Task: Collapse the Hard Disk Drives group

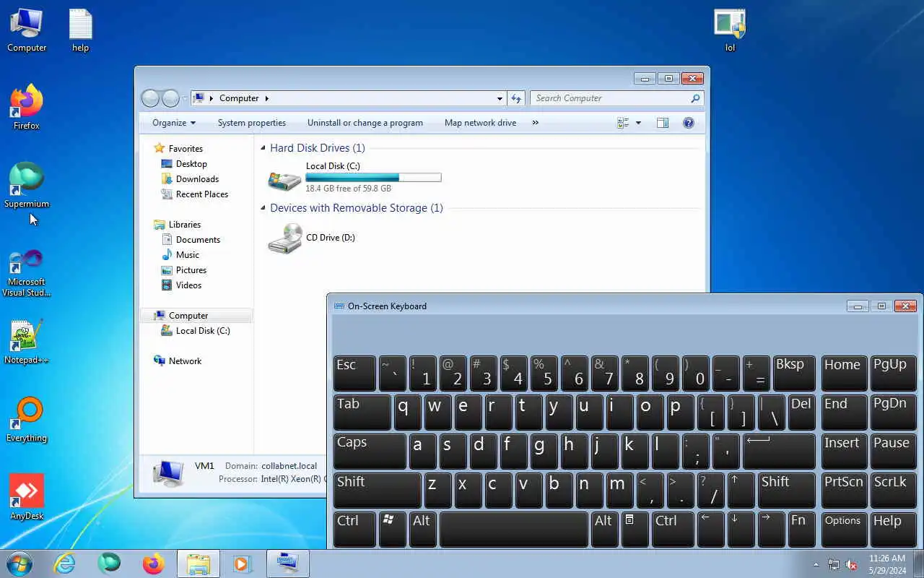Action: 263,148
